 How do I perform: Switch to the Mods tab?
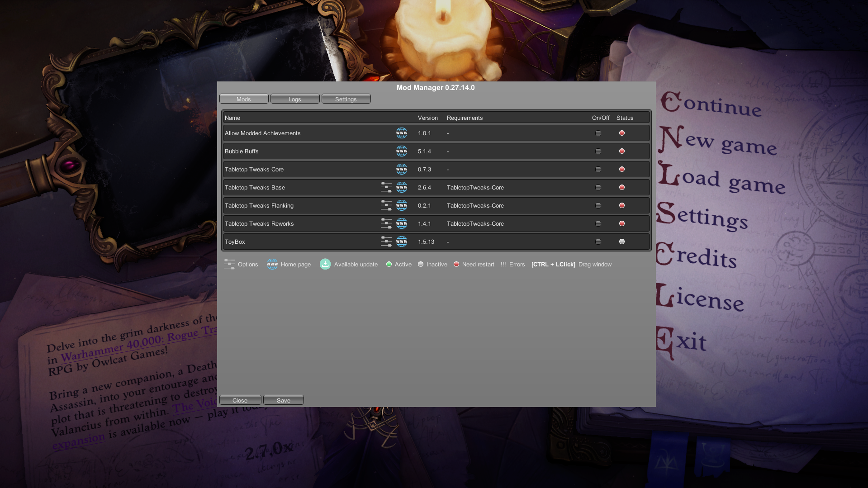[x=244, y=99]
